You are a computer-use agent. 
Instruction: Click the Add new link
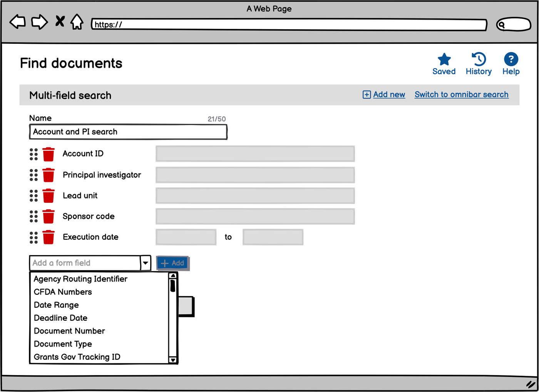pyautogui.click(x=389, y=95)
